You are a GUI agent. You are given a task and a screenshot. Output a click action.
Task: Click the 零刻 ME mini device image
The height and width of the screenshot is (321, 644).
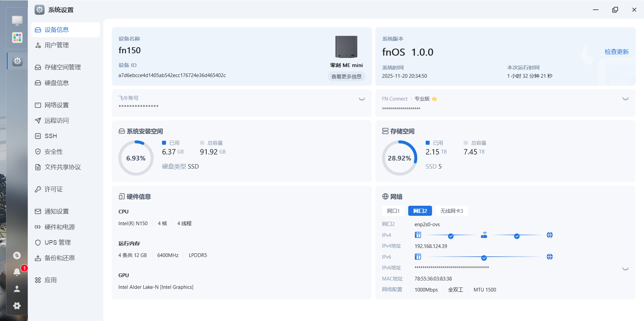346,47
